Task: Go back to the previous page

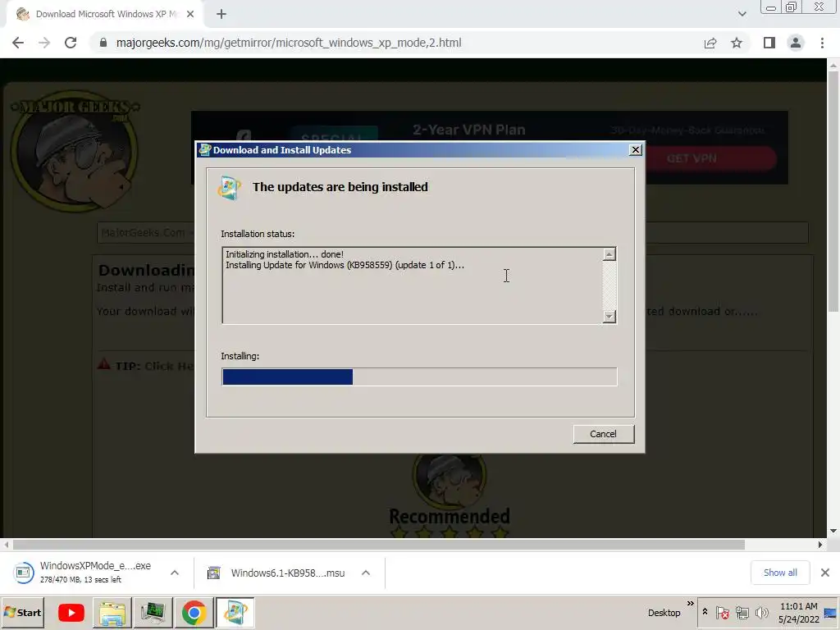Action: point(18,43)
